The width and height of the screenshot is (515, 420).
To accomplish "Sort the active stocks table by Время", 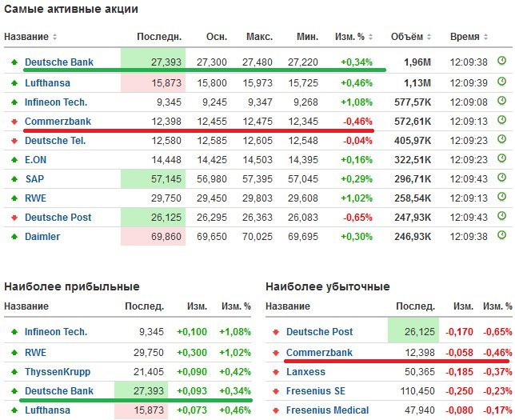I will coord(469,37).
